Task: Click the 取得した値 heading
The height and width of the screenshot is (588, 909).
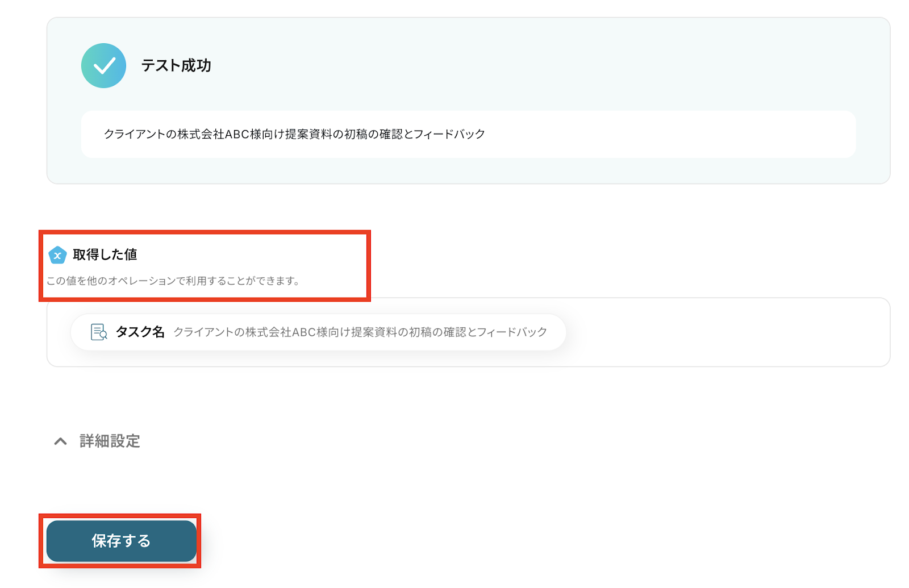Action: click(x=105, y=255)
